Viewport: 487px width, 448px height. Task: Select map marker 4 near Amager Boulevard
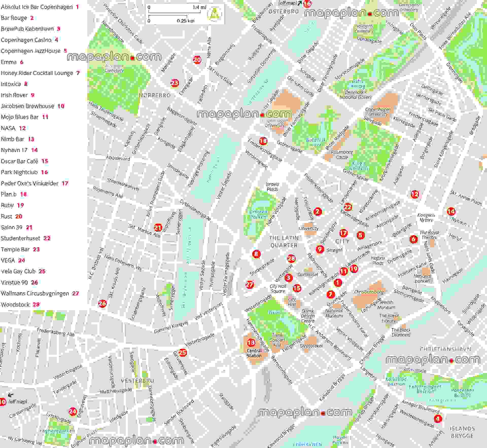pos(438,419)
